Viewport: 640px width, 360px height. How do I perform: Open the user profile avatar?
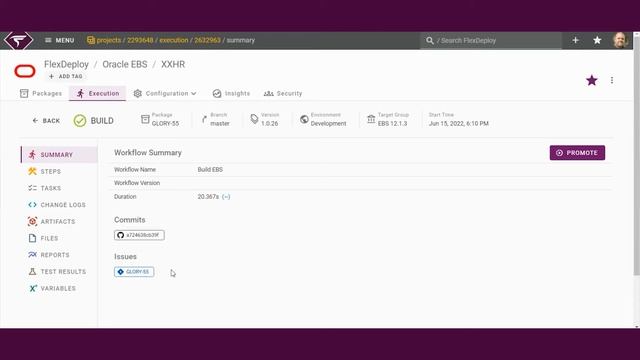pyautogui.click(x=620, y=40)
